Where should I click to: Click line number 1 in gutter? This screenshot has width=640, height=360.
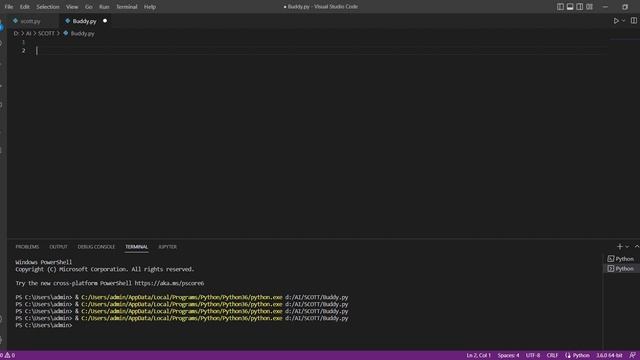point(23,42)
